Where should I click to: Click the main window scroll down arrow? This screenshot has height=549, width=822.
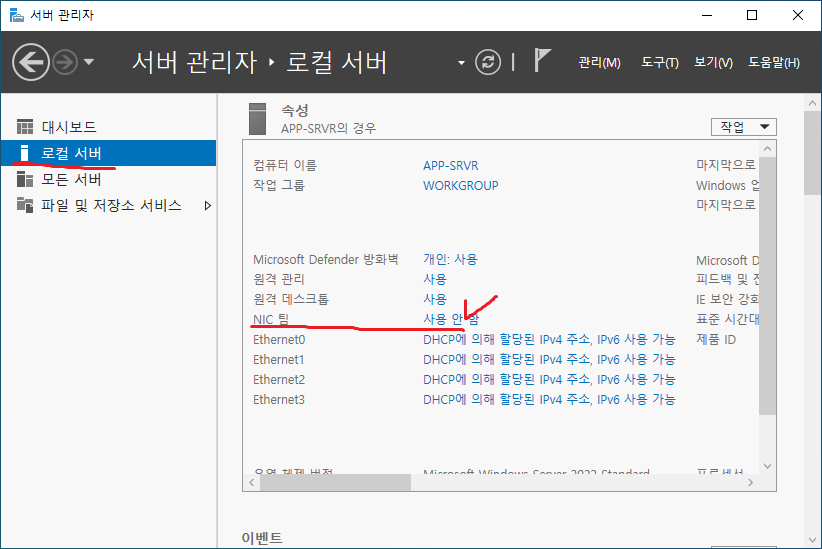point(813,540)
